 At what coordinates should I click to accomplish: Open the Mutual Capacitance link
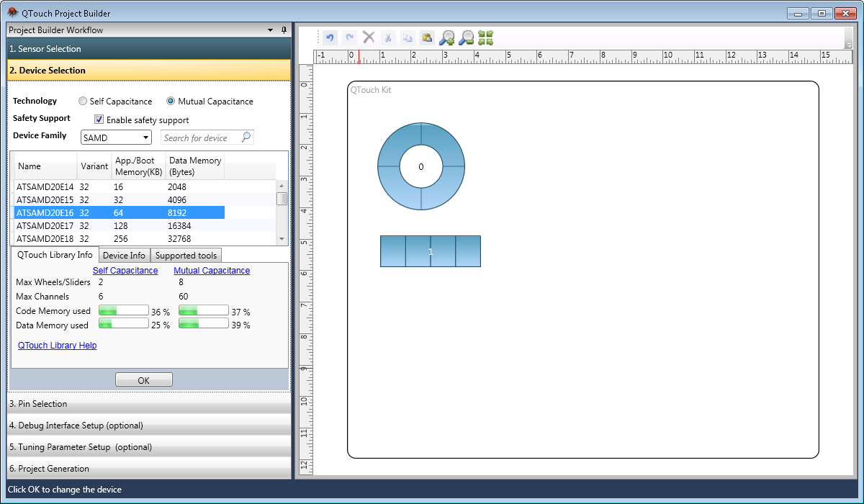[x=212, y=271]
